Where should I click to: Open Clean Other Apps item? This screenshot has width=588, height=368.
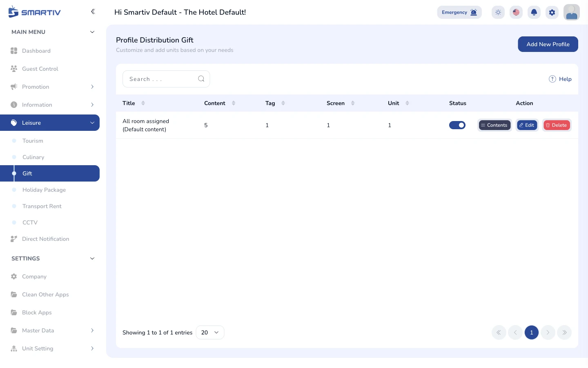50,294
